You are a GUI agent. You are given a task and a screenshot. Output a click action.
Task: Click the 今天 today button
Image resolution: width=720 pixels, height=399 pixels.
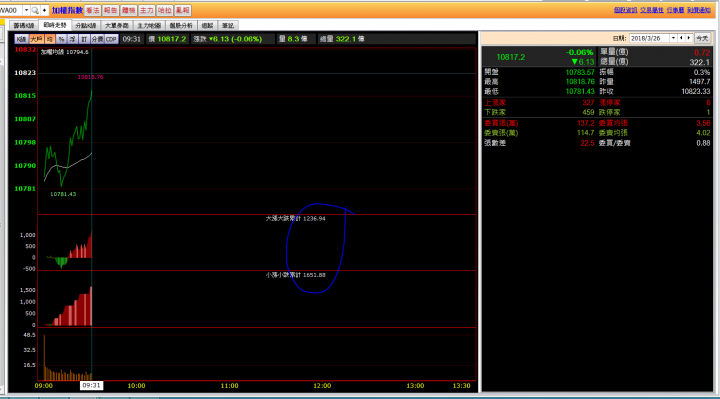click(x=702, y=38)
